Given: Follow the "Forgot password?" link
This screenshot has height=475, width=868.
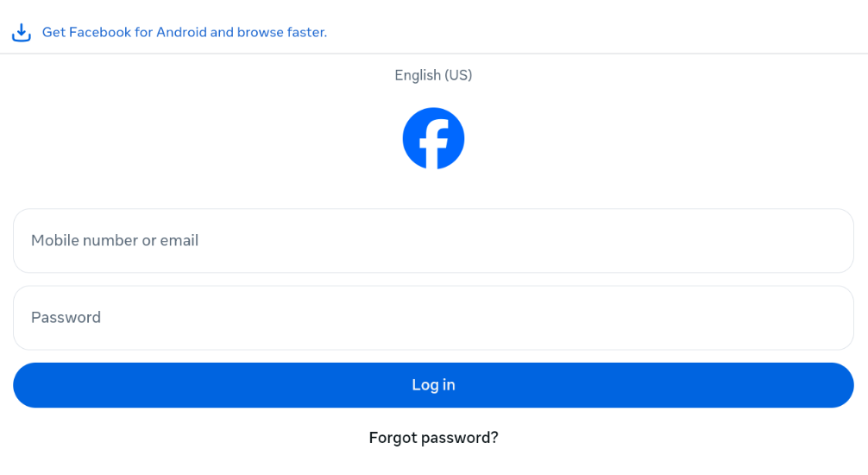Looking at the screenshot, I should coord(433,438).
